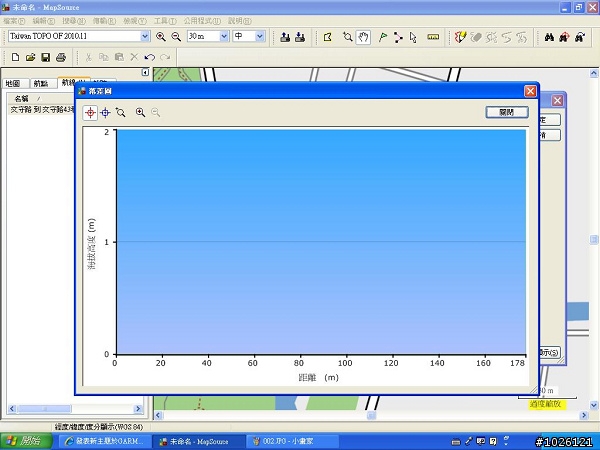
Task: Select the distance measure ruler tool
Action: pos(433,37)
